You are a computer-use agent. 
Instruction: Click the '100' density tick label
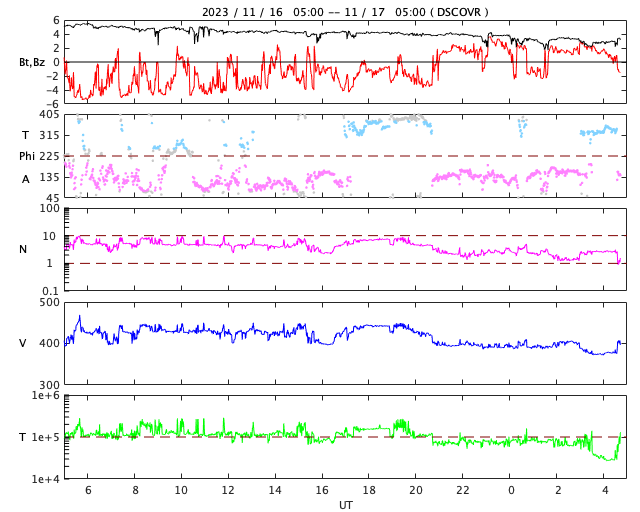click(x=49, y=208)
